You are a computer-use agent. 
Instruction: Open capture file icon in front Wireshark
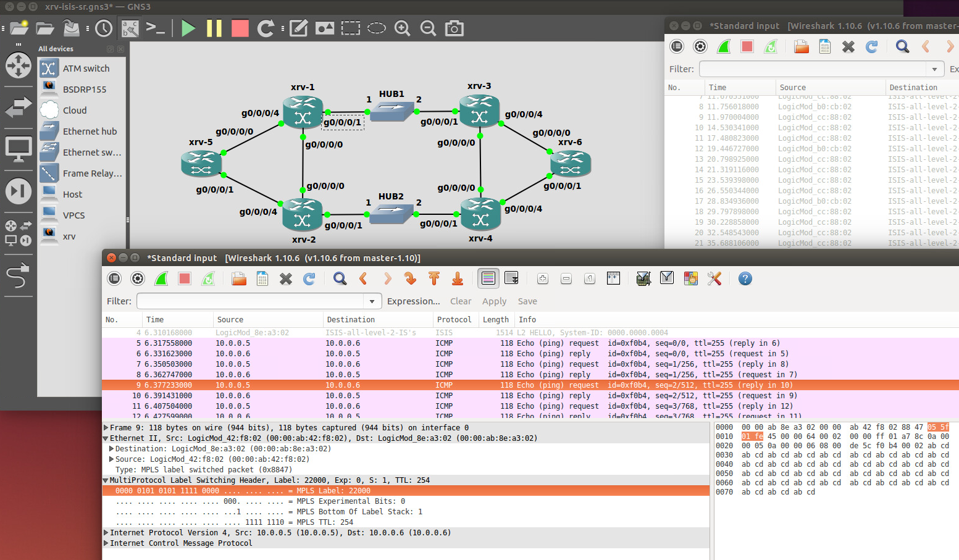coord(239,279)
